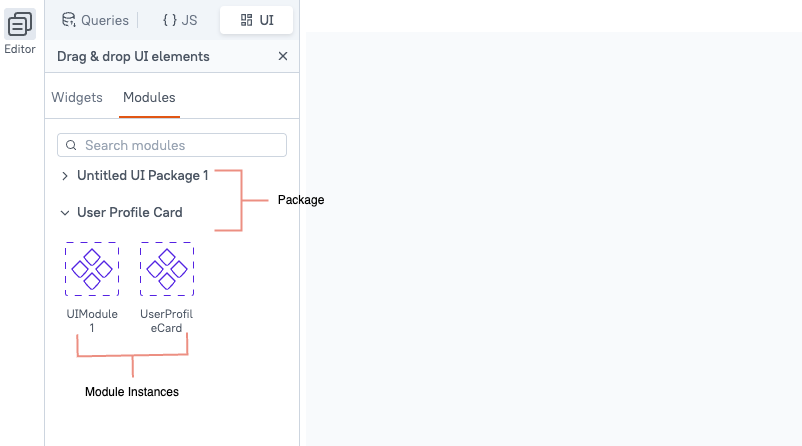The image size is (802, 446).
Task: Click the UIModule1 label text
Action: pos(92,321)
